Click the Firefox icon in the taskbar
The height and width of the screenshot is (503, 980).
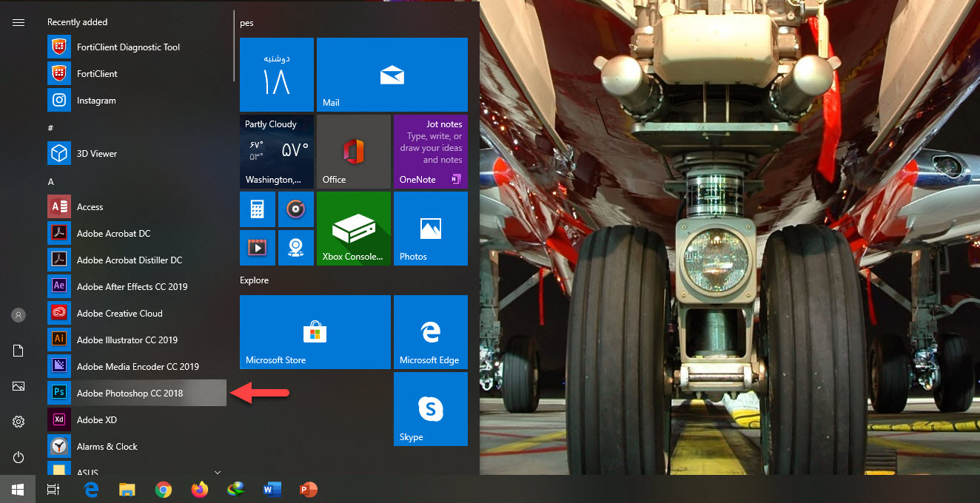point(200,490)
